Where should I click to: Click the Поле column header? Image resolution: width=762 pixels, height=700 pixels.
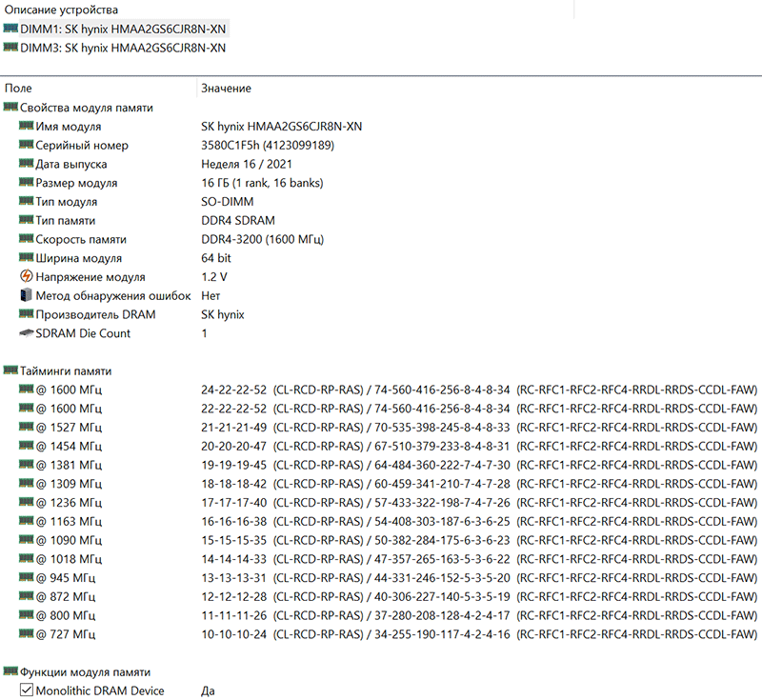tap(18, 89)
